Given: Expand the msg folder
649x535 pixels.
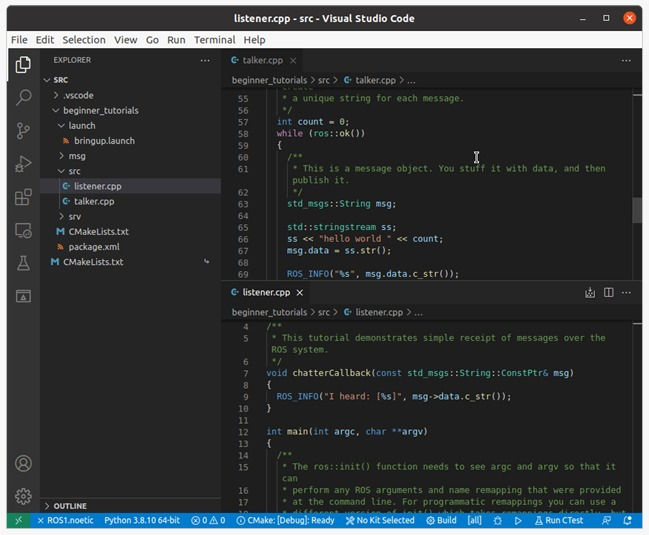Looking at the screenshot, I should tap(61, 156).
